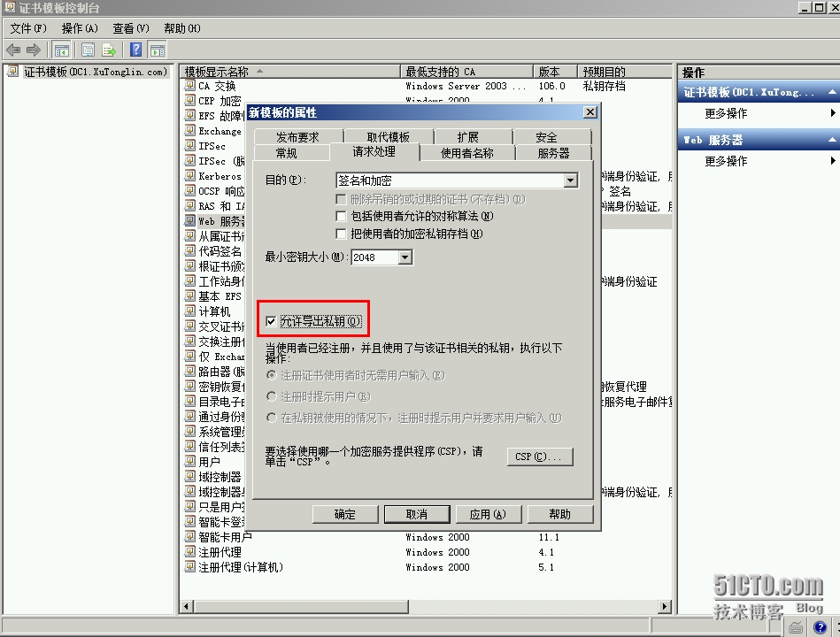Switch to the 发布要求 tab
This screenshot has width=840, height=637.
tap(298, 137)
